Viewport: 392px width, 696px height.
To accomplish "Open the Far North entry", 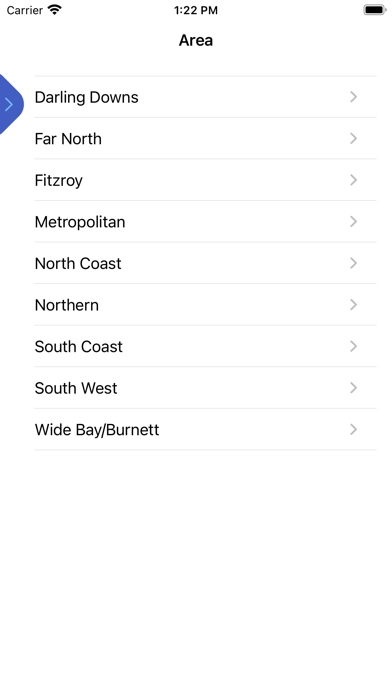I will pyautogui.click(x=68, y=139).
